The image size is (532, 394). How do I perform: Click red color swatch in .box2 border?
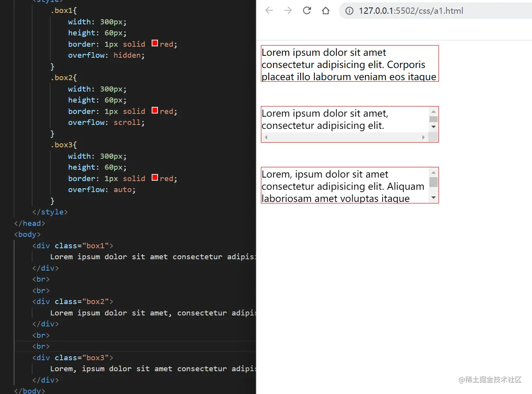coord(155,110)
